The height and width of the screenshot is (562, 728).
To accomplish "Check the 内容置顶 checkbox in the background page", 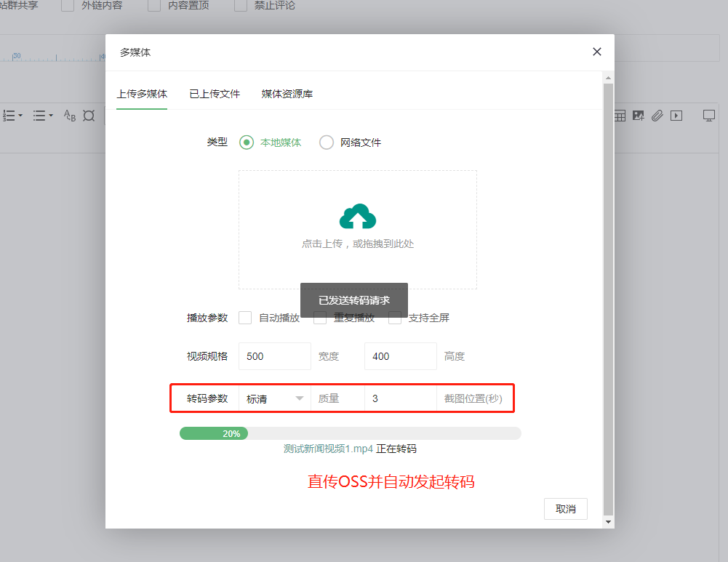I will click(154, 6).
